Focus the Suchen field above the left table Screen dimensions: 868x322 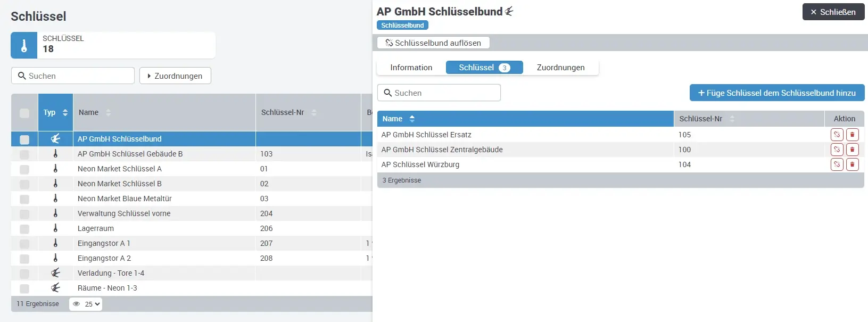(x=73, y=76)
